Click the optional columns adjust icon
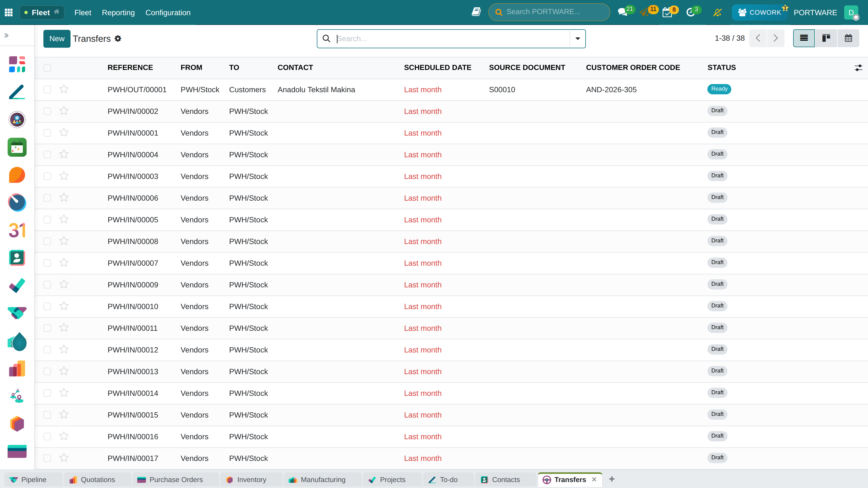 (858, 68)
